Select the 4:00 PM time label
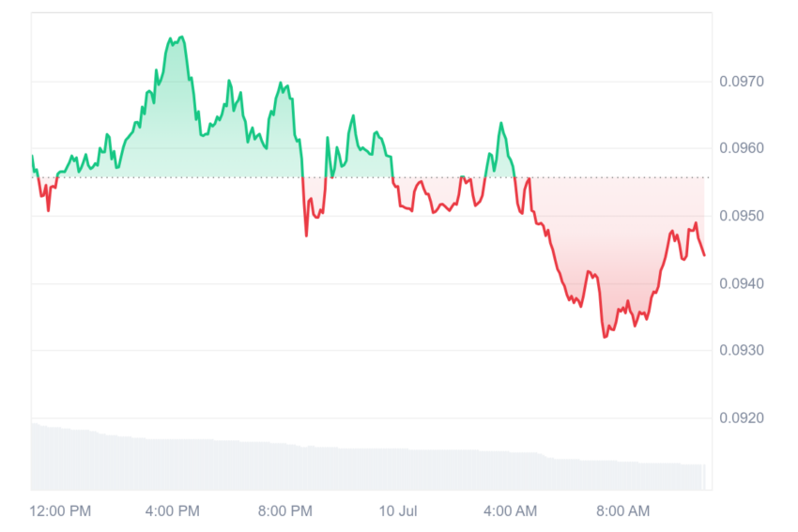 pos(173,510)
